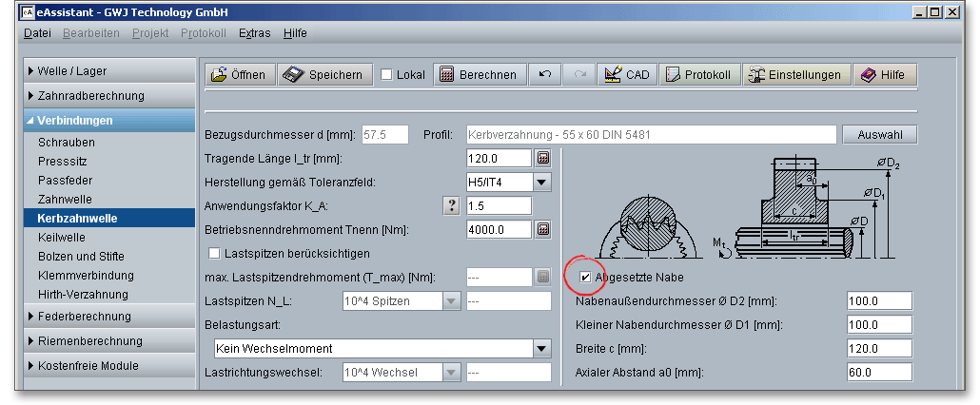Open the Datei menu

(37, 32)
